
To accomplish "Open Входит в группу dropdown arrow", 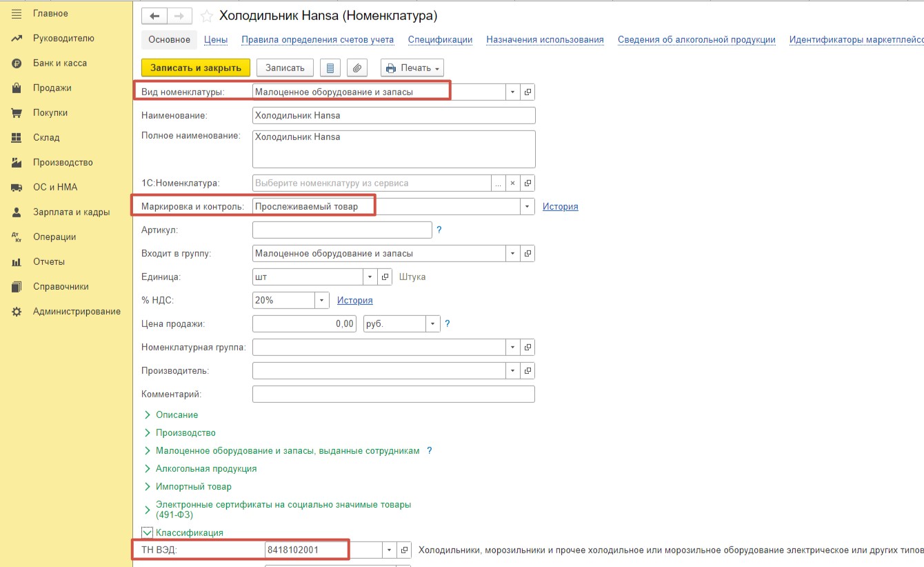I will 512,253.
